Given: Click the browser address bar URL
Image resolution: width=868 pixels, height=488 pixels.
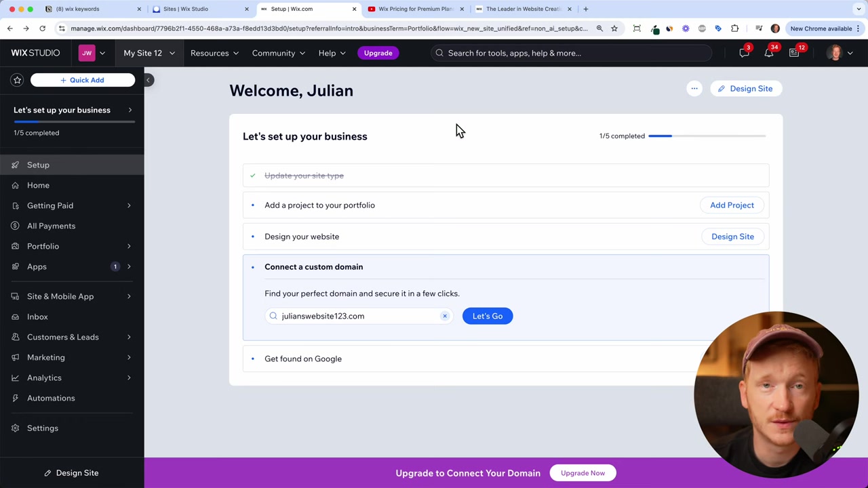Looking at the screenshot, I should [329, 28].
